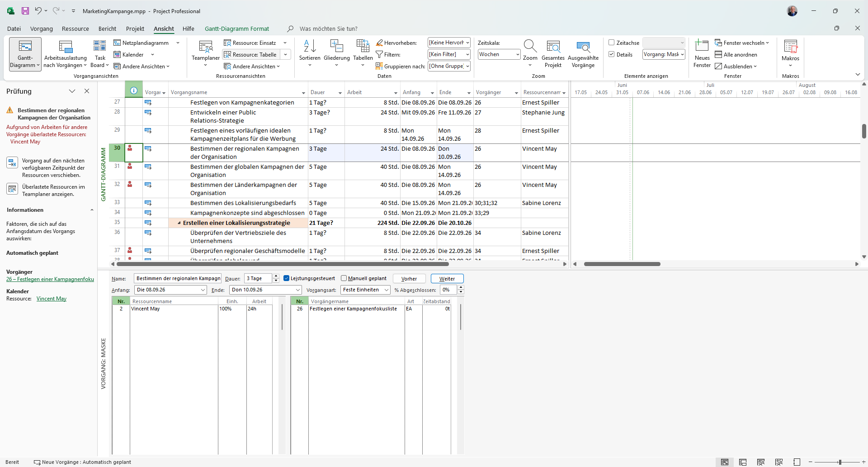Enable the Manuell geplant checkbox
Viewport: 868px width, 467px height.
344,278
